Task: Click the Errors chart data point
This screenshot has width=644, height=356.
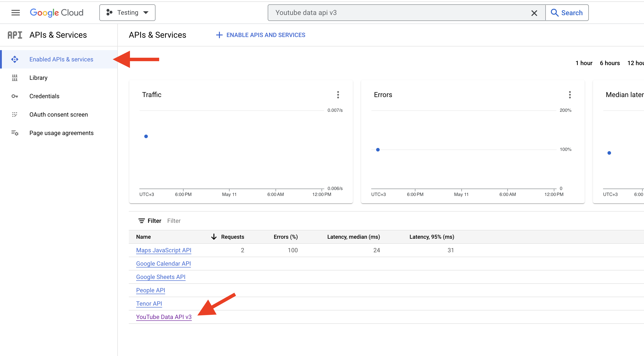Action: [378, 150]
